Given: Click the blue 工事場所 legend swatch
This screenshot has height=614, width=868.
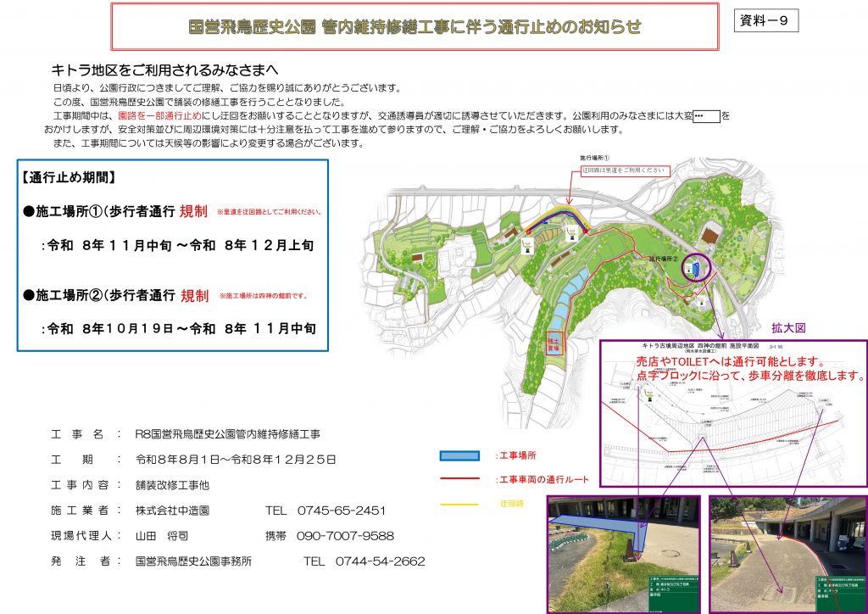Looking at the screenshot, I should pyautogui.click(x=459, y=456).
